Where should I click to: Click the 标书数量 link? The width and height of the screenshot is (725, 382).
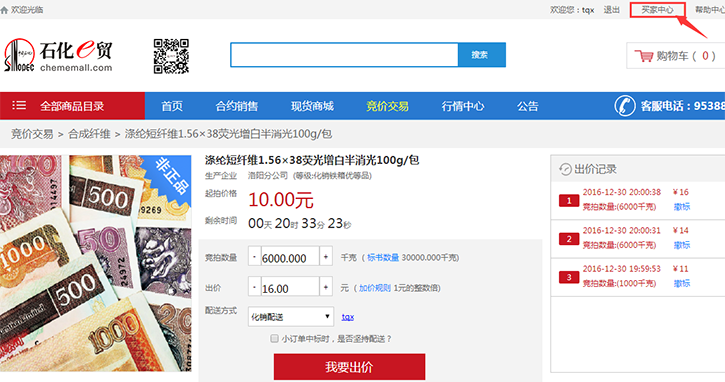pyautogui.click(x=383, y=258)
